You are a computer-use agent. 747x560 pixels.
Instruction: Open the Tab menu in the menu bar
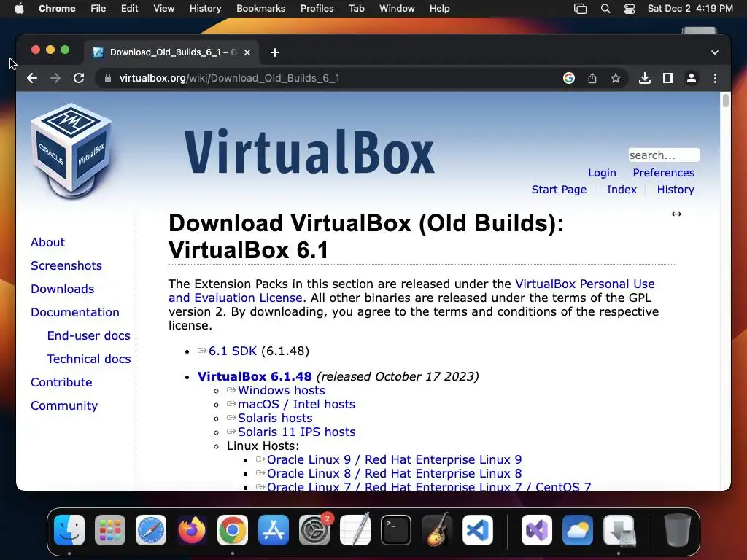click(x=356, y=9)
